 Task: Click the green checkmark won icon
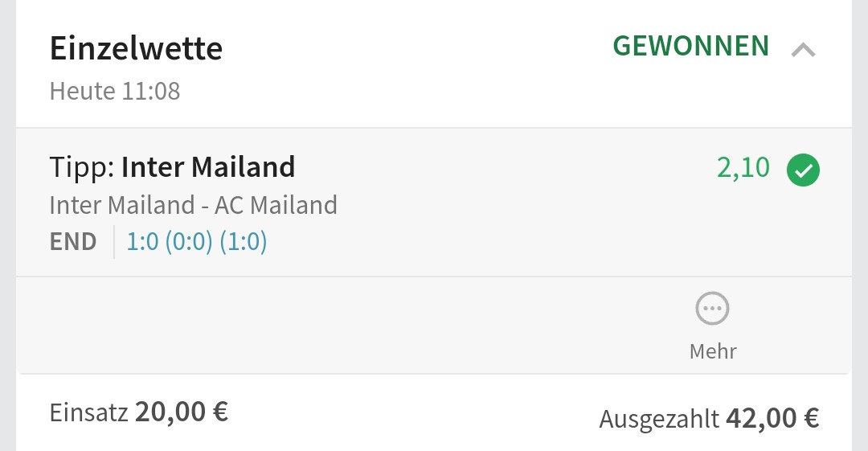803,170
